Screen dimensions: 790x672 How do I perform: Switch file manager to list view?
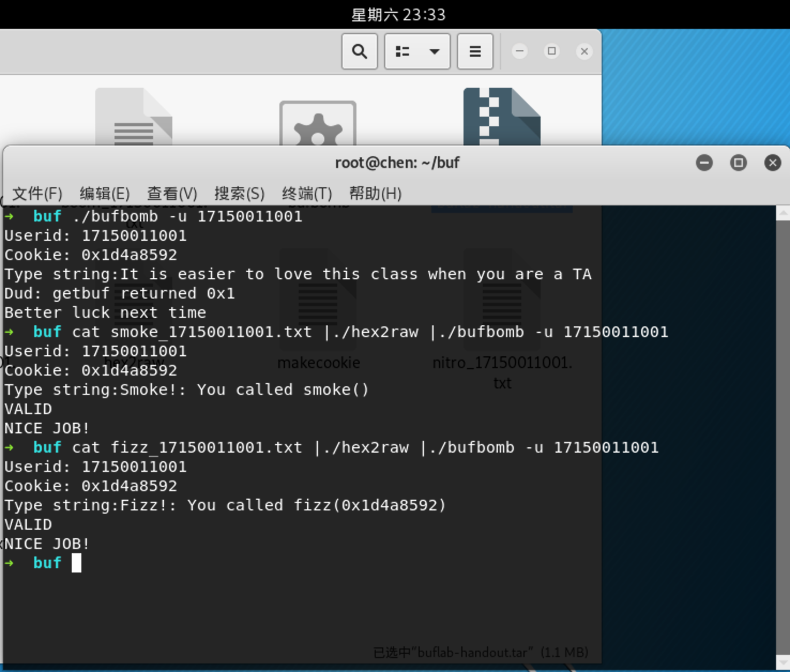(402, 51)
